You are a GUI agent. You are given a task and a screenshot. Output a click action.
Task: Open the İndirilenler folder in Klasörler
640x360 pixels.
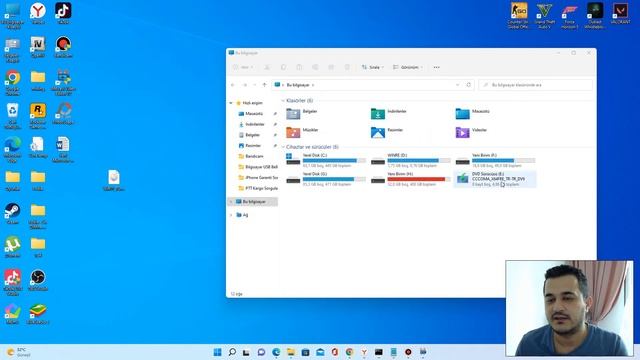(389, 113)
